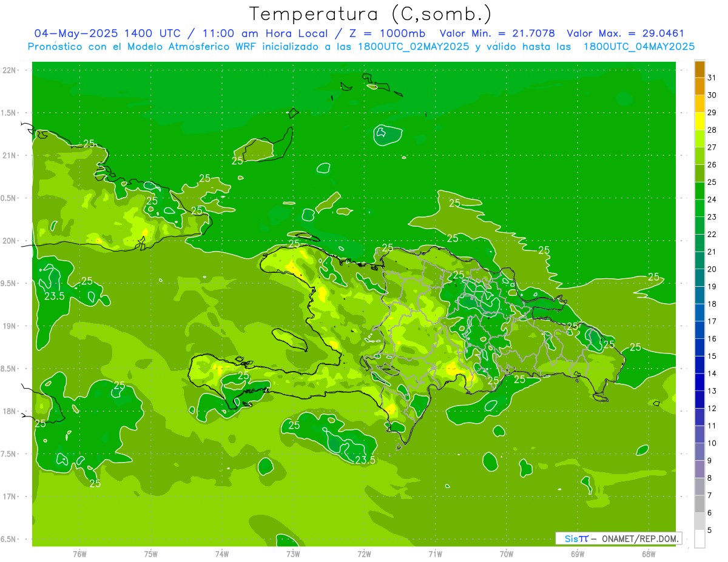Click the 18N latitude axis label
Screen dimensions: 728x562
pos(10,412)
